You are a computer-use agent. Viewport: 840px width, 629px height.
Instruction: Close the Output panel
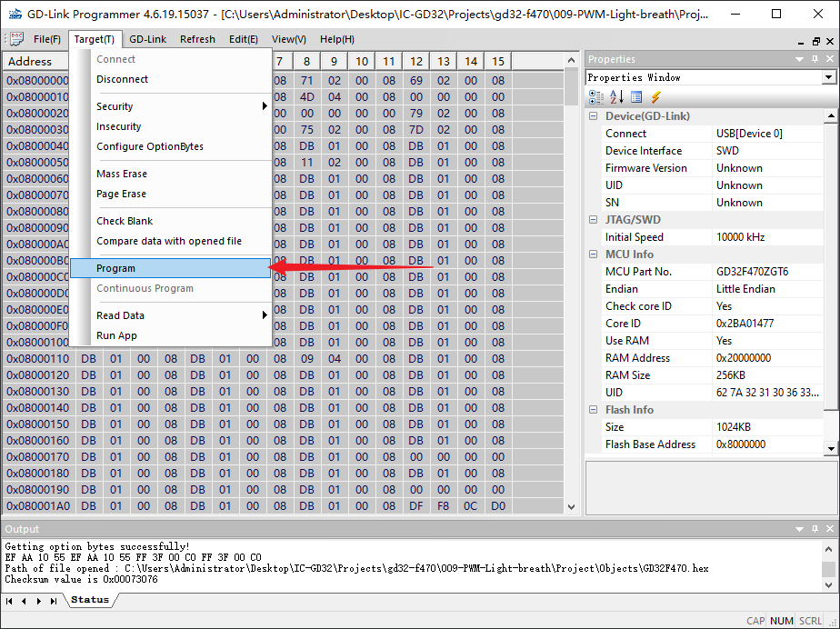click(830, 529)
